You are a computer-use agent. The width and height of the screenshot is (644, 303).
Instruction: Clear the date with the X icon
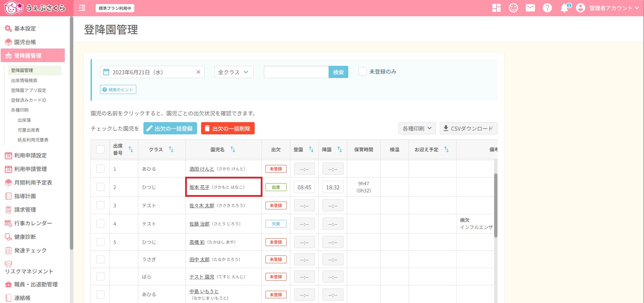coord(198,72)
